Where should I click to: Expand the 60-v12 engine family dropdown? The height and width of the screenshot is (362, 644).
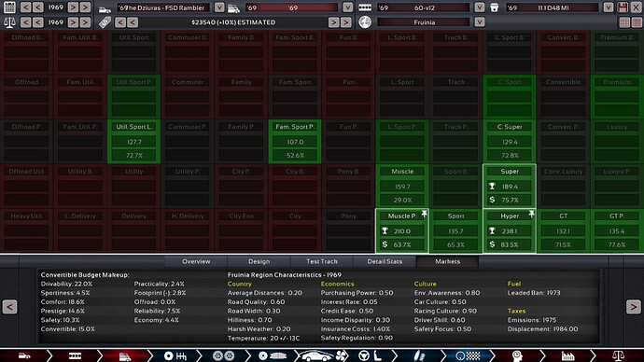[x=480, y=7]
